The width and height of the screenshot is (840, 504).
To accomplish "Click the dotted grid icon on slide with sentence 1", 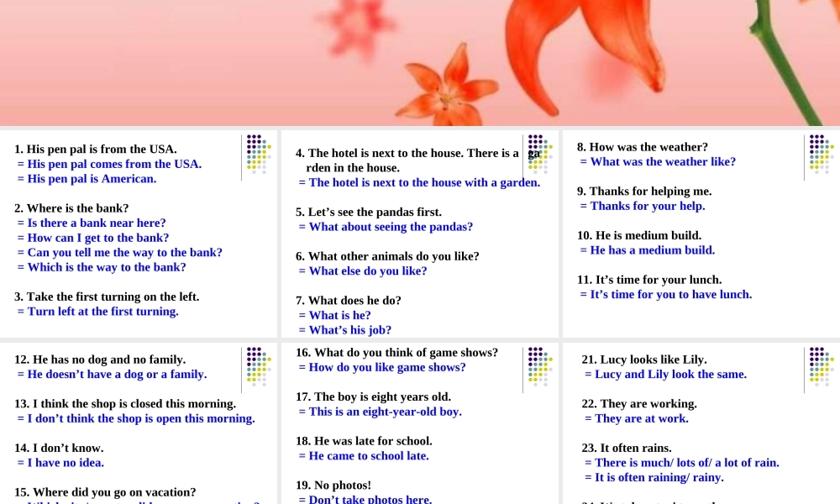I will [259, 155].
